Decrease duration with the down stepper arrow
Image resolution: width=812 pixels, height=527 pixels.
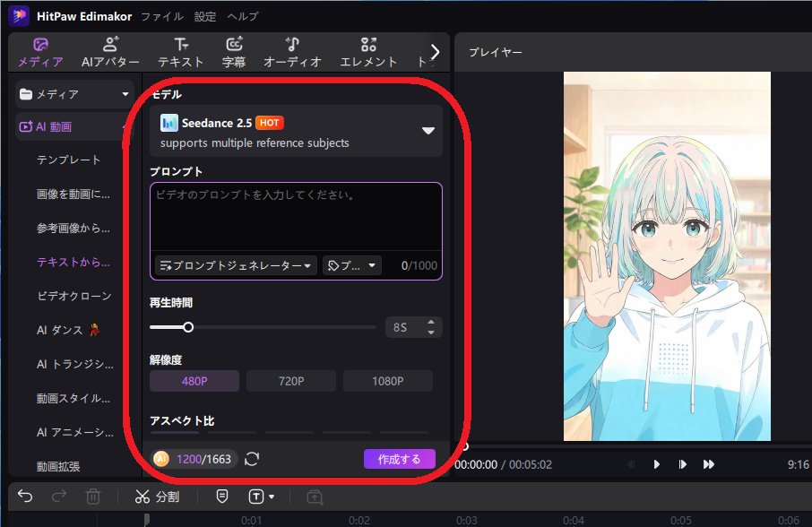click(x=431, y=333)
